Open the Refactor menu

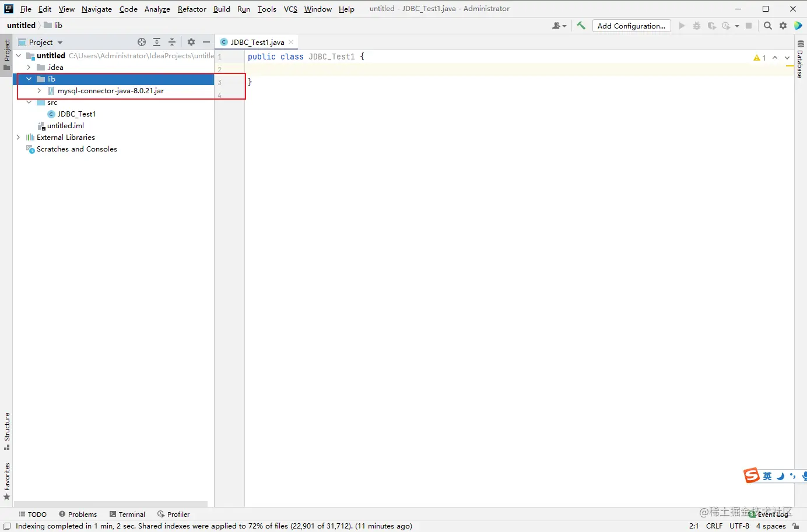click(192, 9)
